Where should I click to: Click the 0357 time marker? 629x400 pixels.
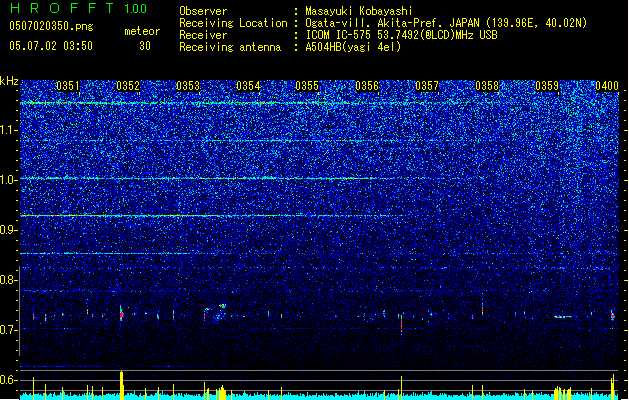(x=427, y=86)
